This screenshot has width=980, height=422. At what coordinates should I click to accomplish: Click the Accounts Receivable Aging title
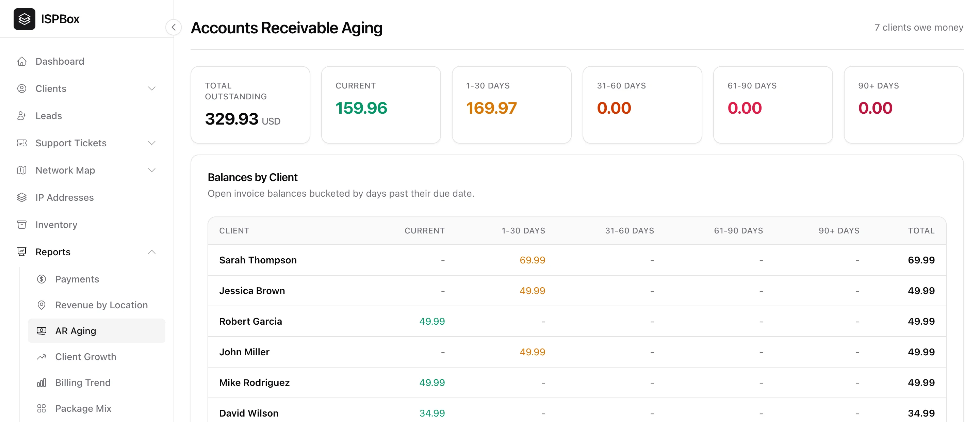pyautogui.click(x=287, y=28)
